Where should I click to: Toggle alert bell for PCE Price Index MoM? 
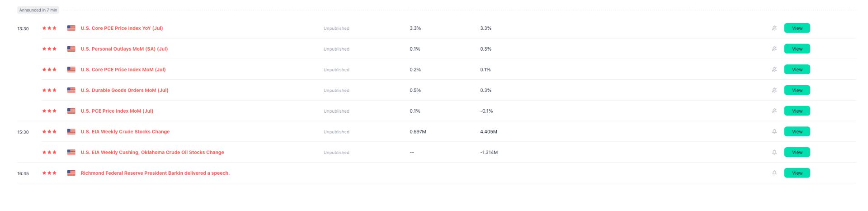774,111
